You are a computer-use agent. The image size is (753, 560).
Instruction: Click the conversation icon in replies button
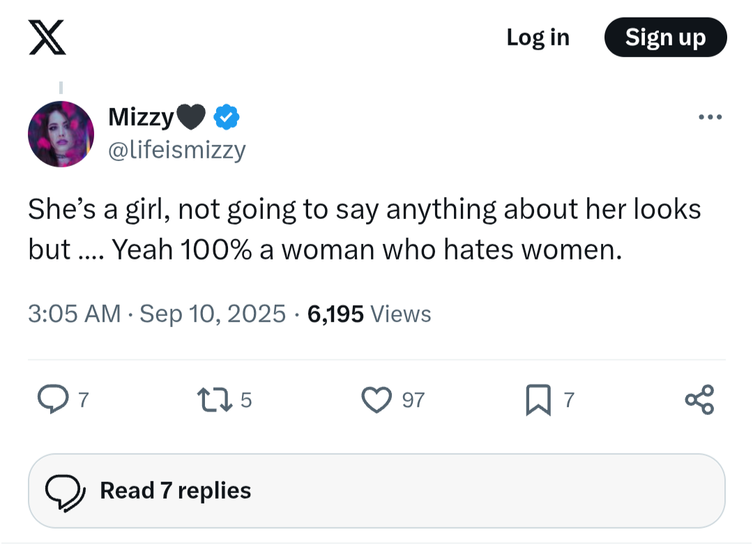pos(64,492)
